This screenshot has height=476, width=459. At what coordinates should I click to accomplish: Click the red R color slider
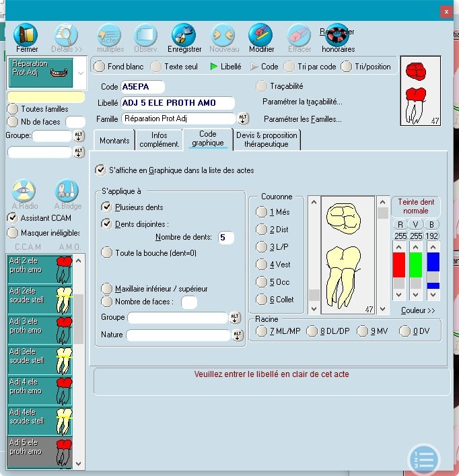point(399,265)
